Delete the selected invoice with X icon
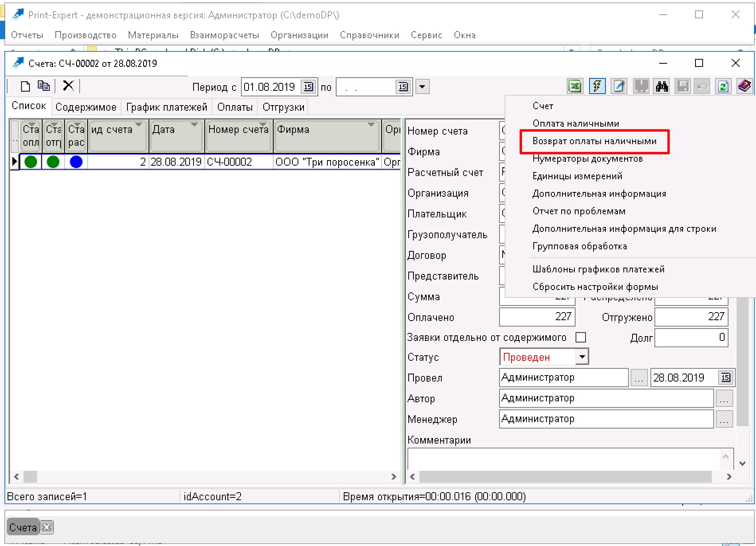756x546 pixels. 69,86
